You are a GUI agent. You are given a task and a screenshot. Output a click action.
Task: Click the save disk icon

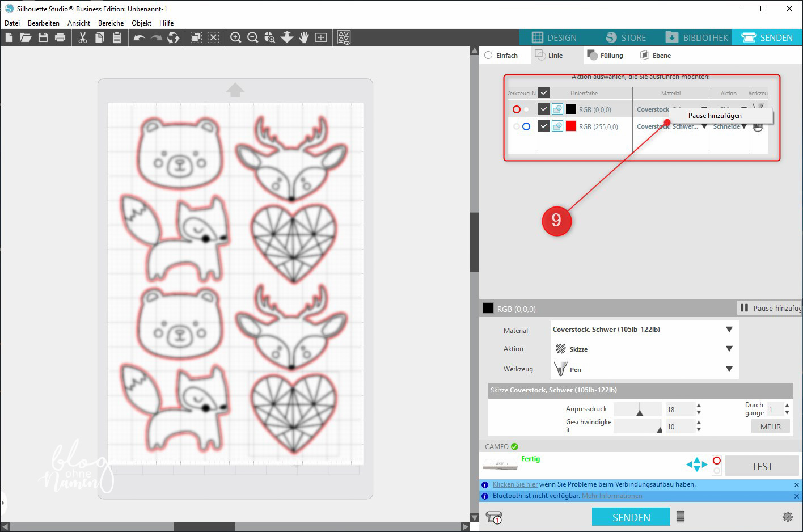pos(43,37)
